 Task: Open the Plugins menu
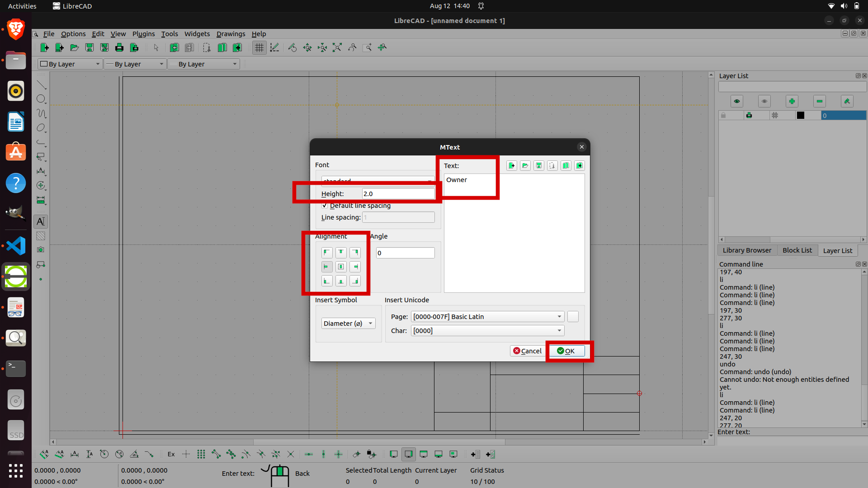[143, 34]
